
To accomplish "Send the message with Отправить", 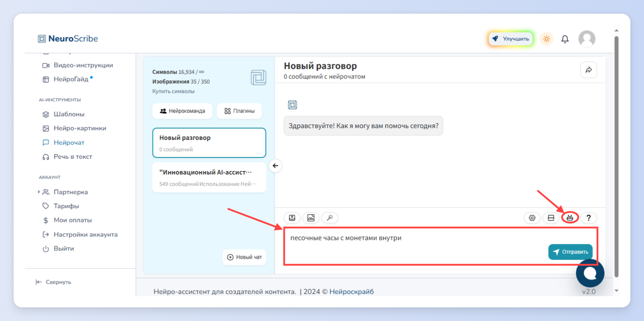I will 570,252.
